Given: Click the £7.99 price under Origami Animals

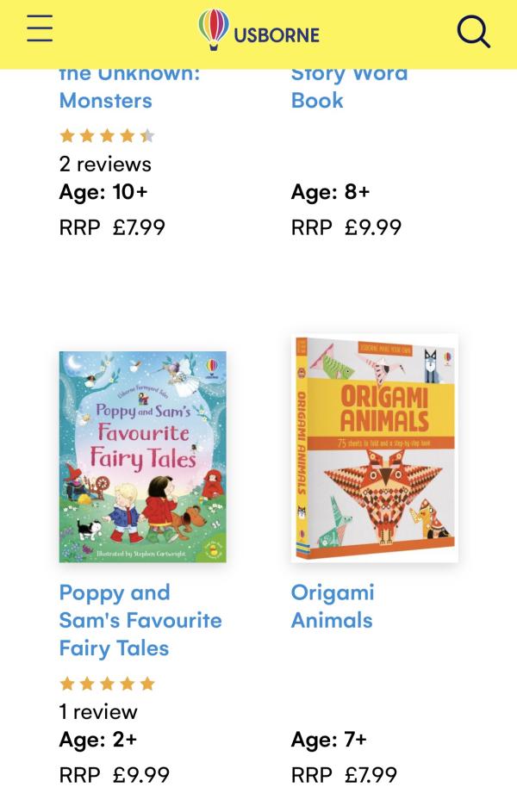Looking at the screenshot, I should [371, 775].
